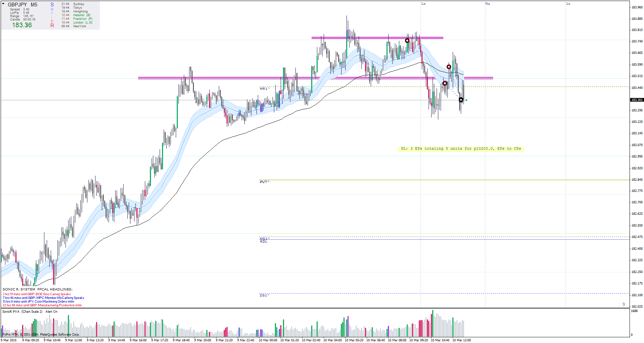644x343 pixels.
Task: Click the SONIC R. SYSTEM FFCAL HEADLINES heading
Action: point(37,289)
